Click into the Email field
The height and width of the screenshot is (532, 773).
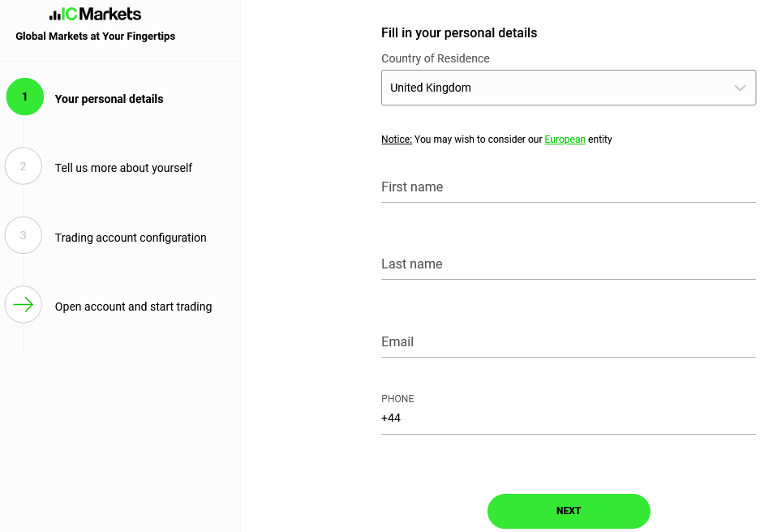[x=569, y=342]
